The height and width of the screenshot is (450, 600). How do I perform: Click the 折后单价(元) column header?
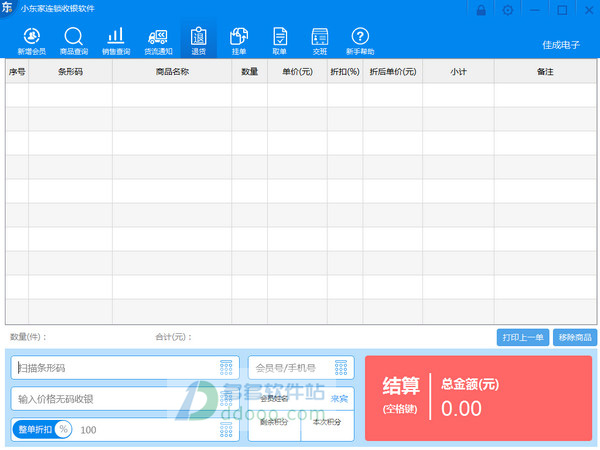point(393,72)
